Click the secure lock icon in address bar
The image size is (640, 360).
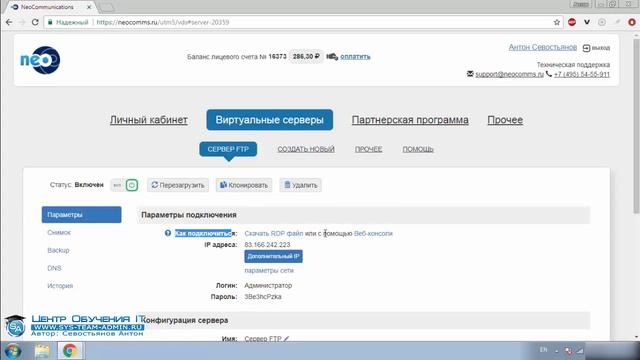coord(50,22)
